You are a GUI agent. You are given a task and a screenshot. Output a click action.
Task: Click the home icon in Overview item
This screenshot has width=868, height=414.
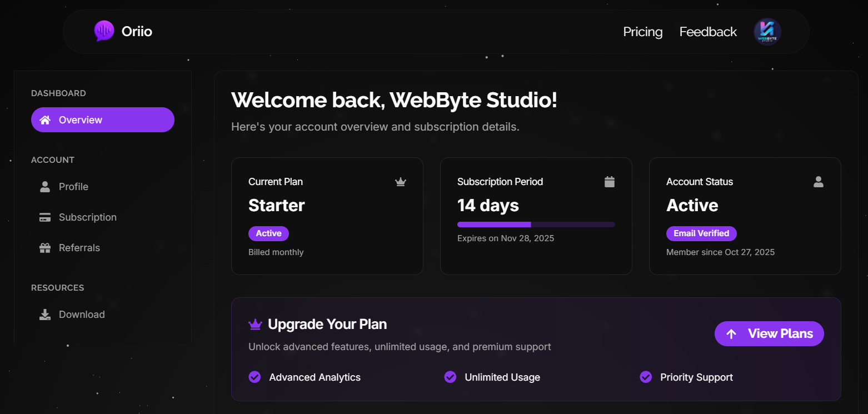(x=45, y=120)
